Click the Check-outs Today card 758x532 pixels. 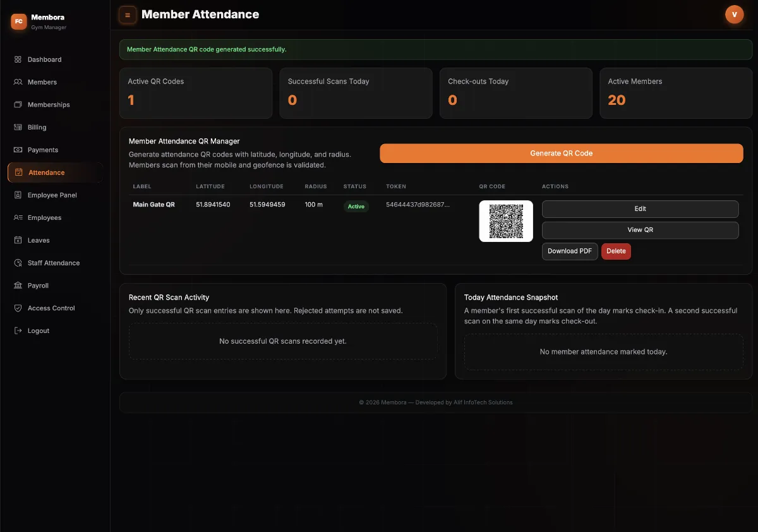pyautogui.click(x=516, y=93)
